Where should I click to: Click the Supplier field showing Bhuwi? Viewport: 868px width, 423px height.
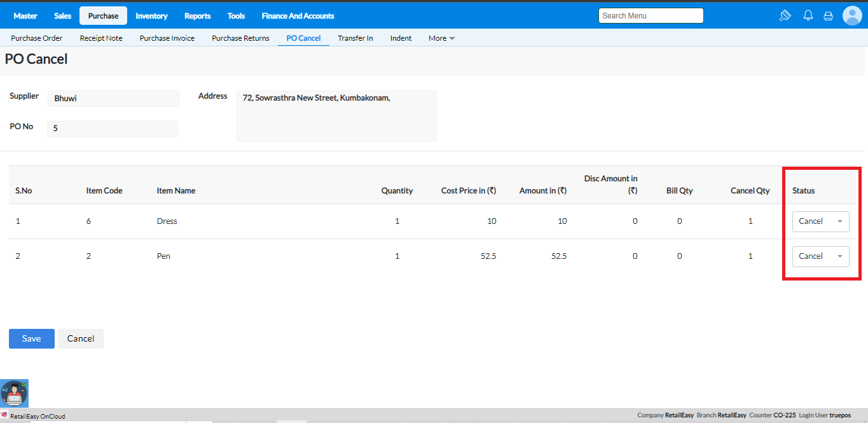[113, 99]
